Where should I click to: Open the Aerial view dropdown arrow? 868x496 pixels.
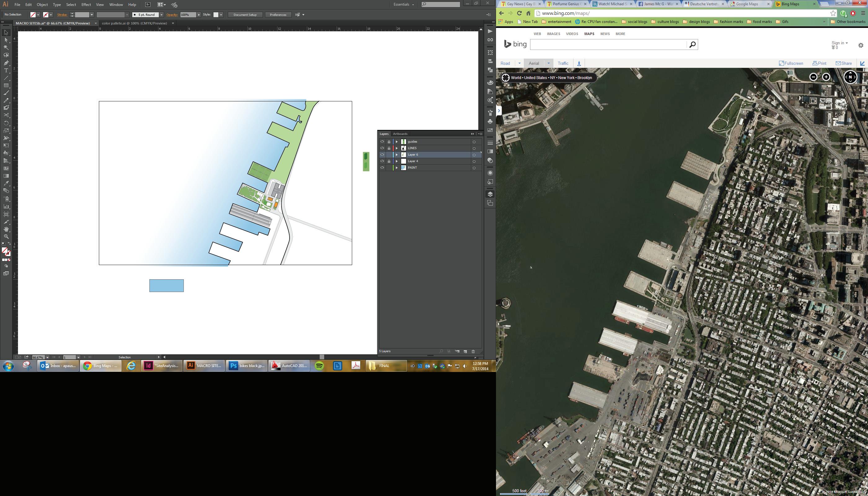[x=548, y=63]
